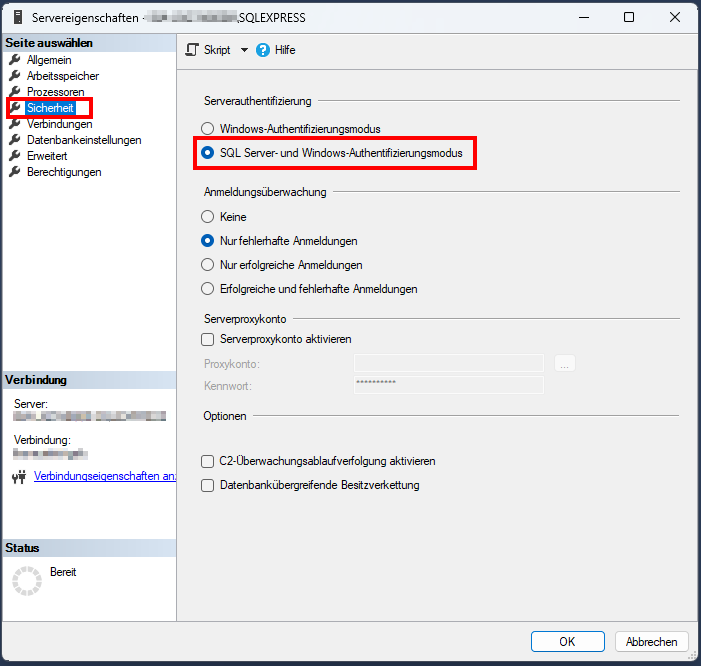Click the Skript toolbar icon

point(192,50)
